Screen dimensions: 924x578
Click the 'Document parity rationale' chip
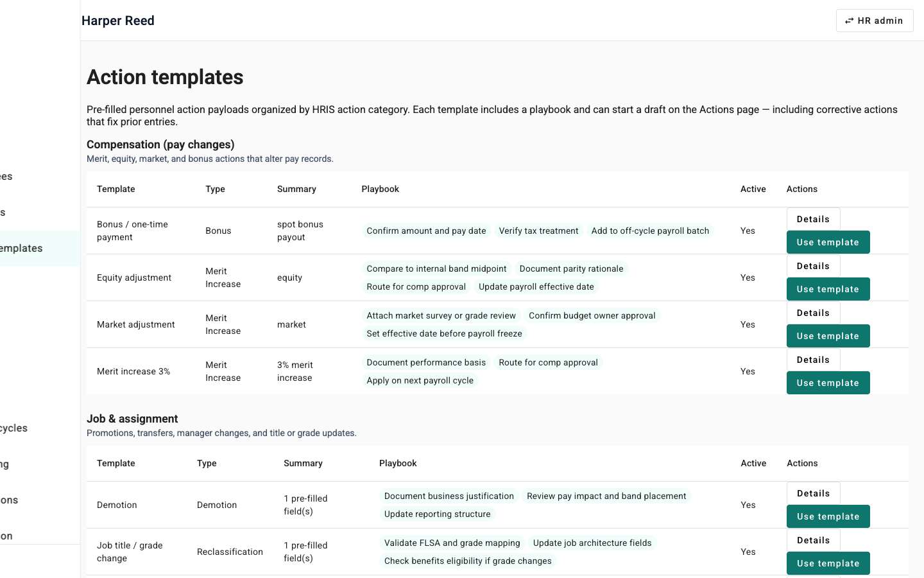[x=571, y=268]
